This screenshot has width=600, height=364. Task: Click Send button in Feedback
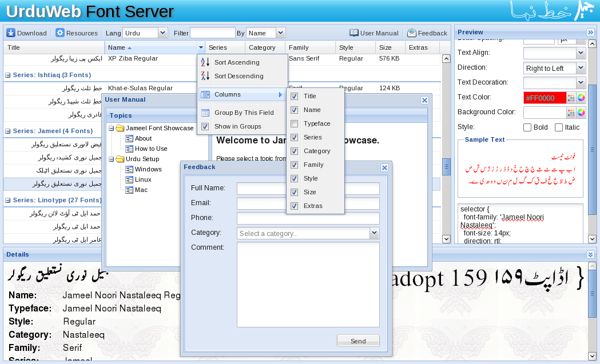click(358, 341)
